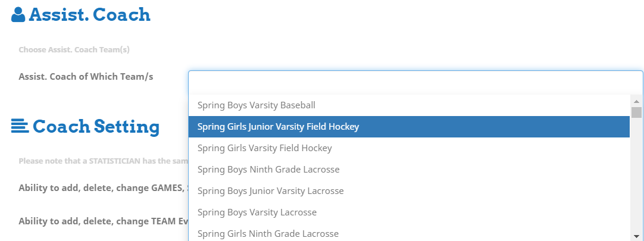Click the list icon beside Coach Setting

click(20, 126)
